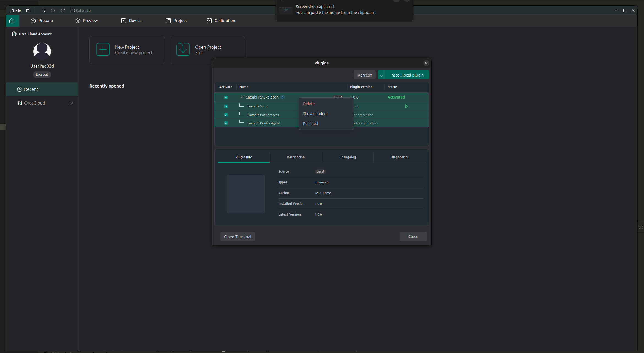644x353 pixels.
Task: Switch to the Changelog tab
Action: (x=348, y=157)
